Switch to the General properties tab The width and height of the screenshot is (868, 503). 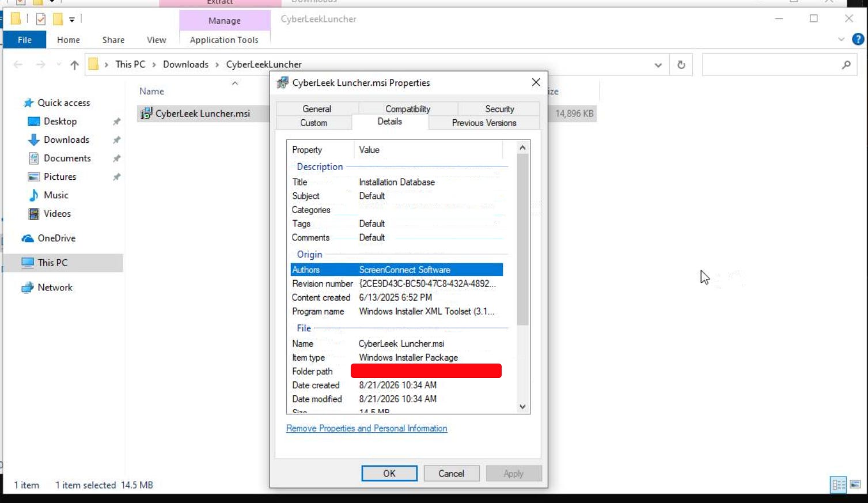(317, 109)
